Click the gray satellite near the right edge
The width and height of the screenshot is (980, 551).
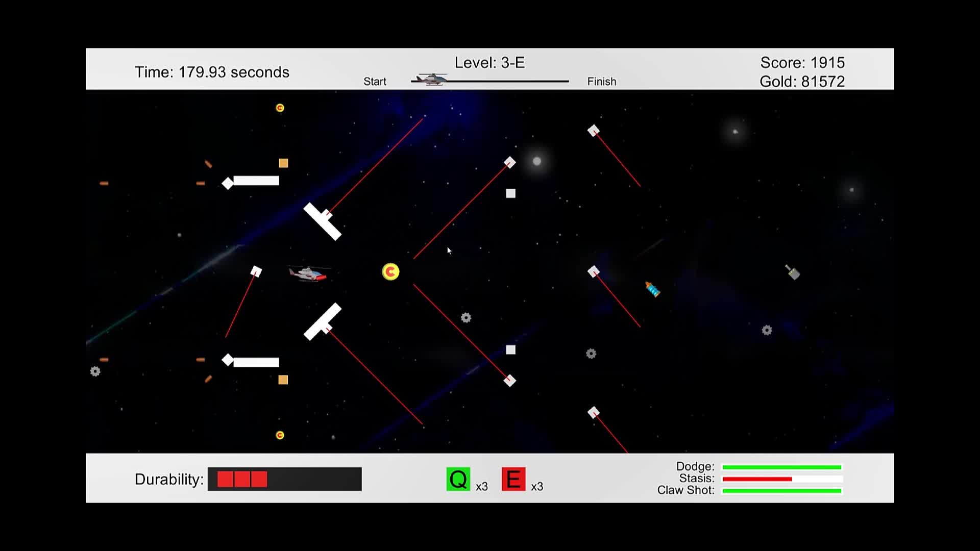[792, 272]
